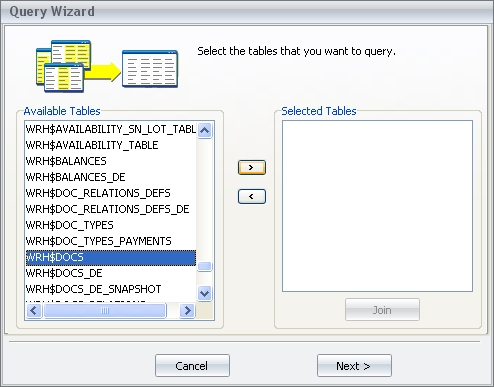Remove table with left arrow button
The height and width of the screenshot is (387, 494).
point(252,196)
